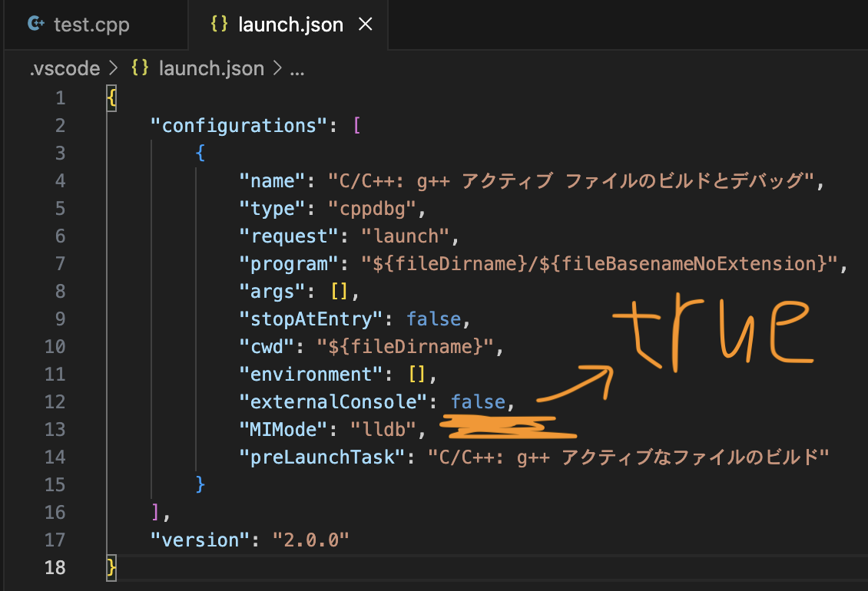Click the "configurations" key name
The image size is (868, 591).
tap(239, 125)
